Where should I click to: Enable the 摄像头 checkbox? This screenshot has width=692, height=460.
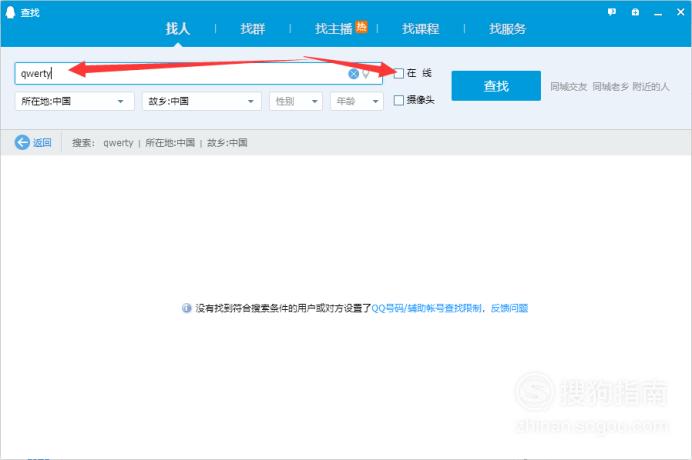(399, 100)
